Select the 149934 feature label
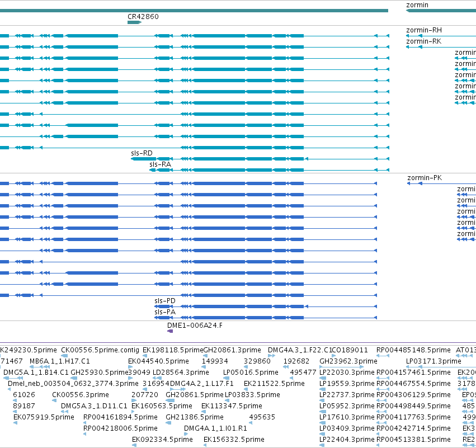The width and height of the screenshot is (476, 448). (x=215, y=361)
